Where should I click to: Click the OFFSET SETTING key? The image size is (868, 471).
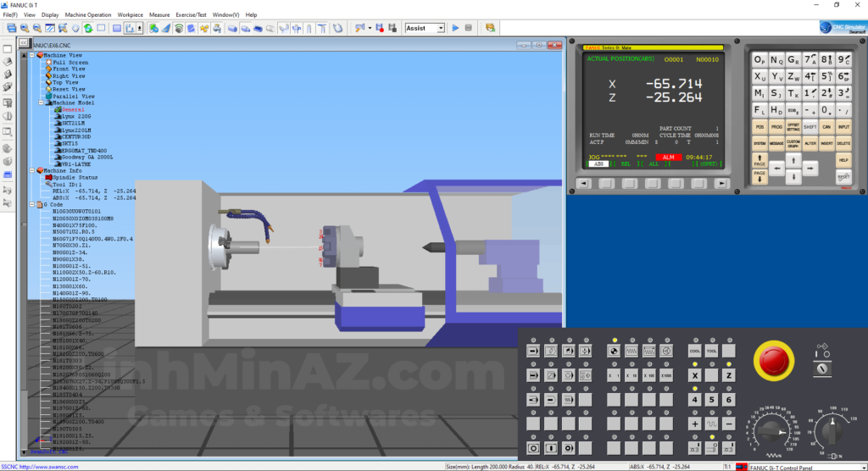(793, 127)
